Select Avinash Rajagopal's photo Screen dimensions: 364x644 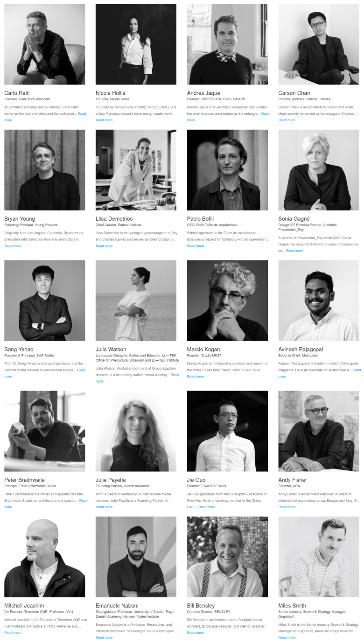pos(319,301)
